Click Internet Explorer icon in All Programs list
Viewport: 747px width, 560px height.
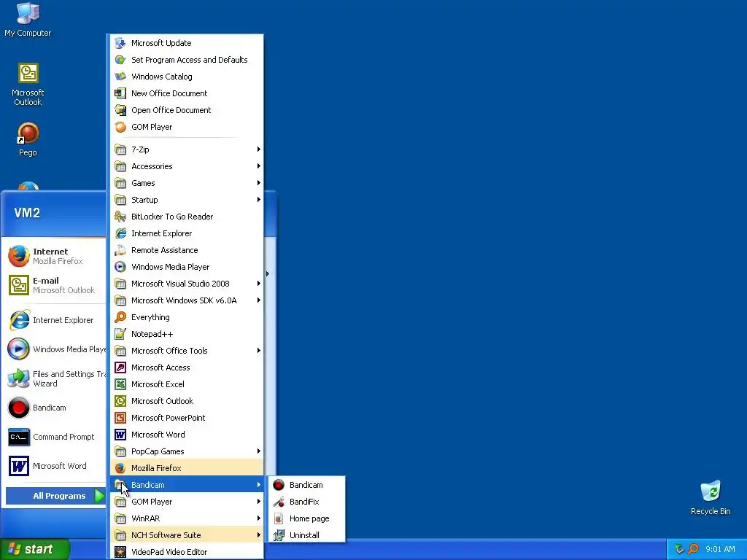click(120, 233)
